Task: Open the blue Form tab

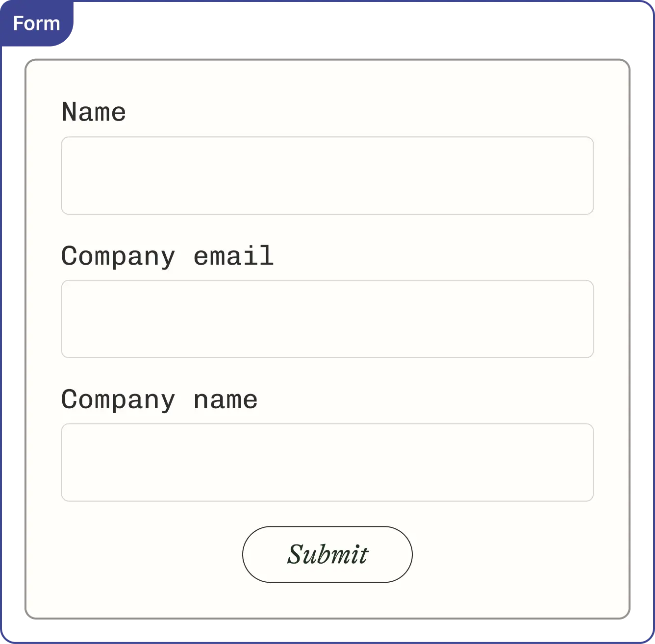Action: click(x=37, y=24)
